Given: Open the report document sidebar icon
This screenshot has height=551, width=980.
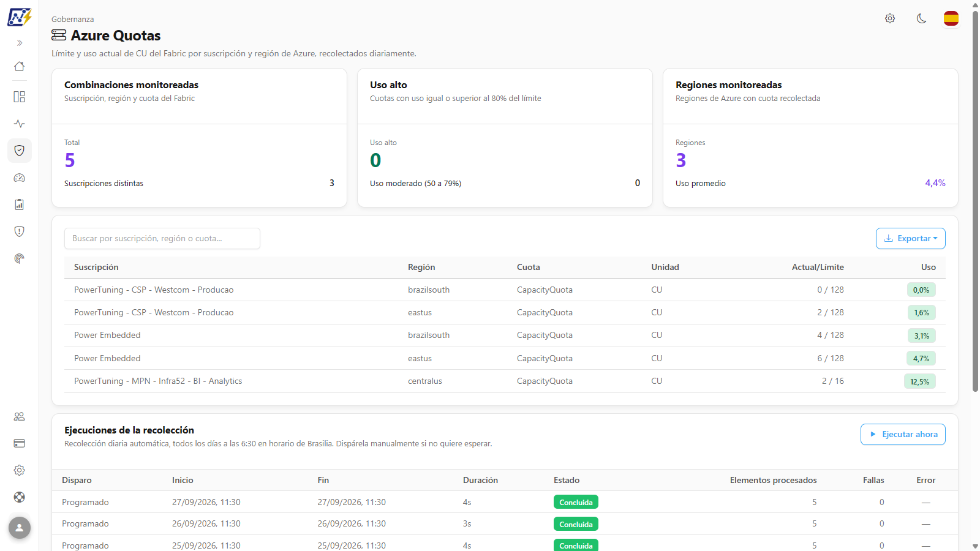Looking at the screenshot, I should [20, 204].
